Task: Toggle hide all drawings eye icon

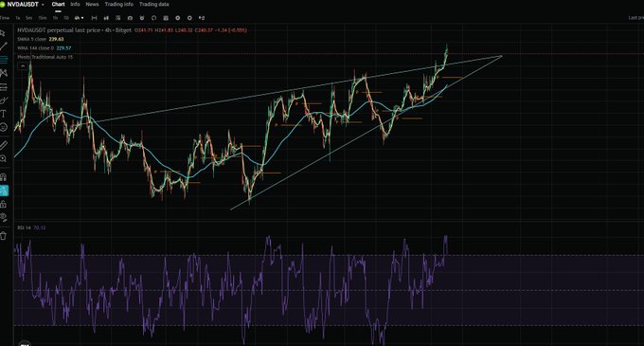Action: [x=3, y=217]
